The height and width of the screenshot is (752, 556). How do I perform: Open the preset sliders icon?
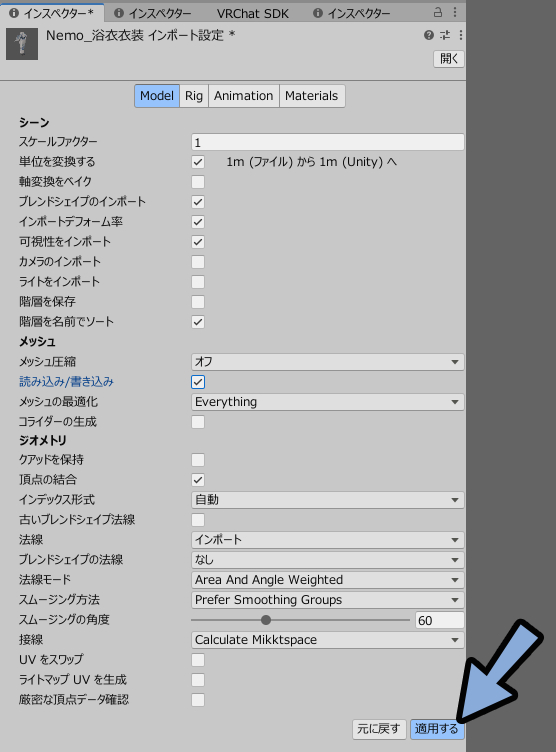point(445,35)
